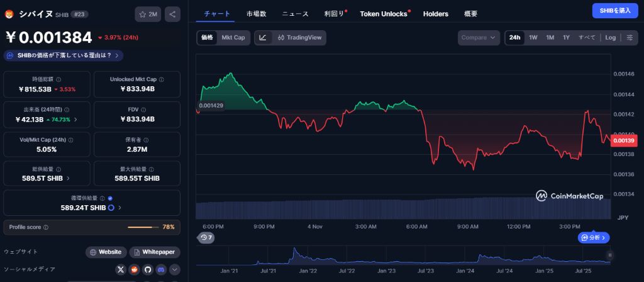This screenshot has width=644, height=282.
Task: Open the chart settings sliders icon
Action: point(630,38)
